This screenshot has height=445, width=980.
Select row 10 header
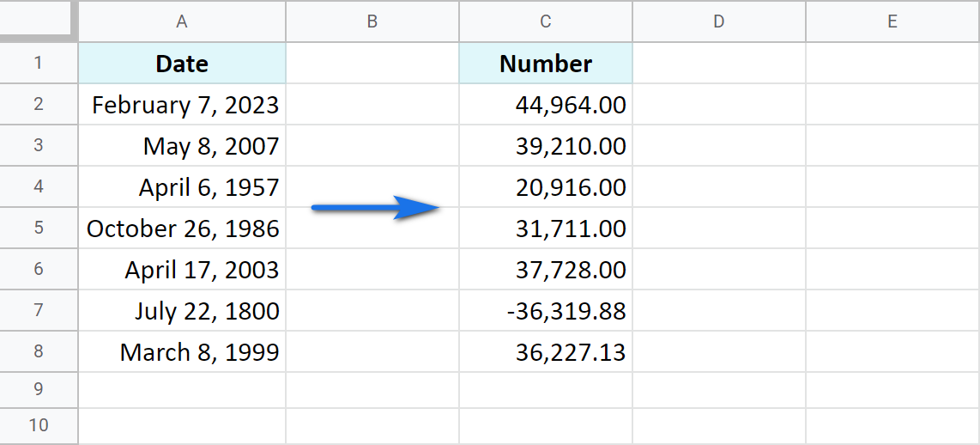(x=39, y=426)
